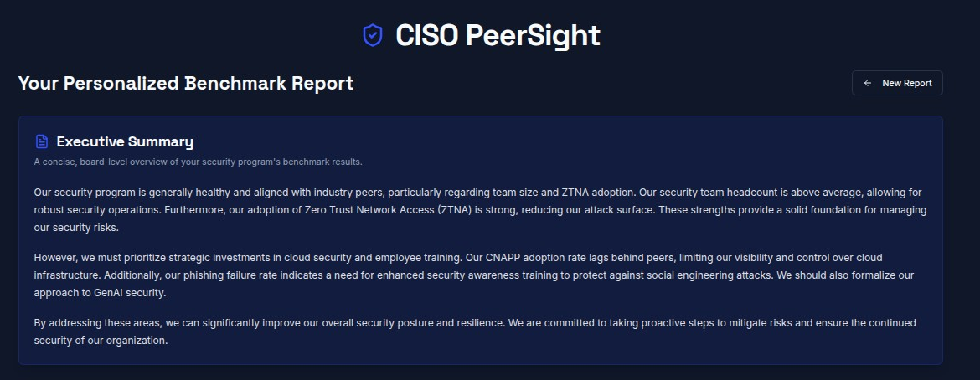
Task: Click the CISO PeerSight shield logo icon
Action: point(372,35)
